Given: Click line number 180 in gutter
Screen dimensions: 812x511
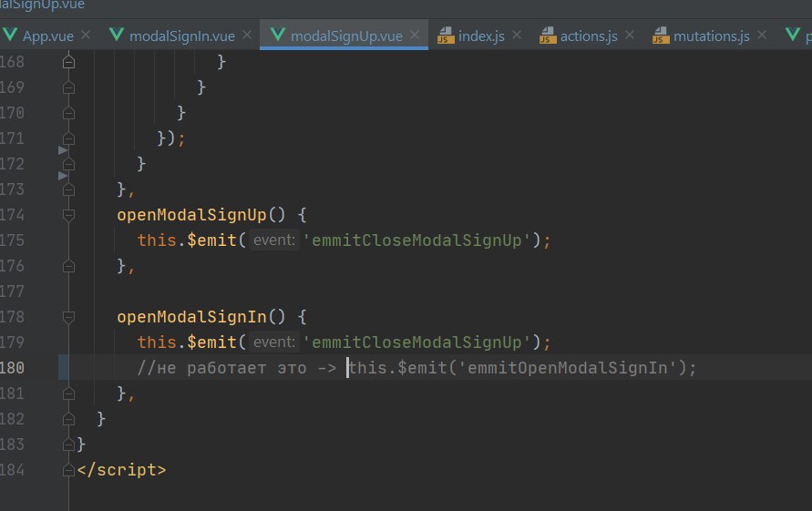Looking at the screenshot, I should point(12,368).
